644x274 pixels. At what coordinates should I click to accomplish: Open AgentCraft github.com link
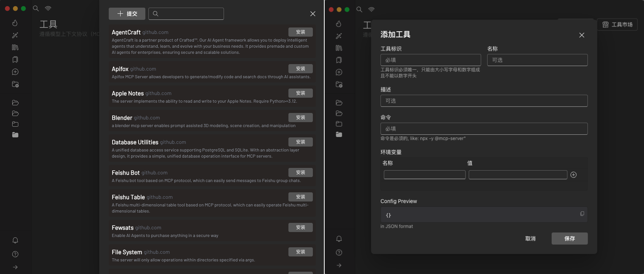pos(155,32)
